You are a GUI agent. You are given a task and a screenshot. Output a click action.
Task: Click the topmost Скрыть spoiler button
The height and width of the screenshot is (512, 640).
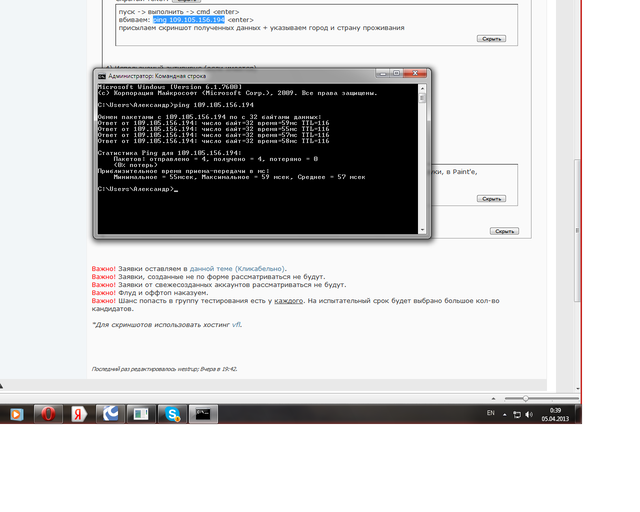[x=491, y=39]
